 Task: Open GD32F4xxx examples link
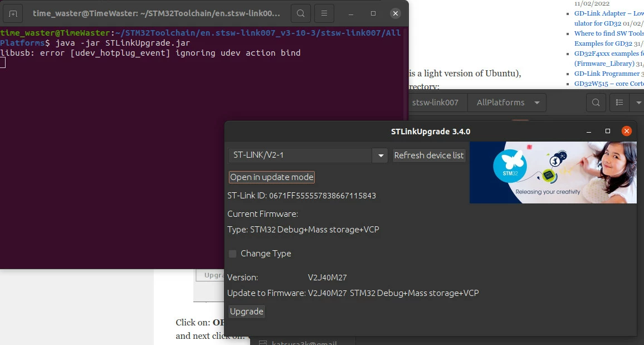[609, 59]
